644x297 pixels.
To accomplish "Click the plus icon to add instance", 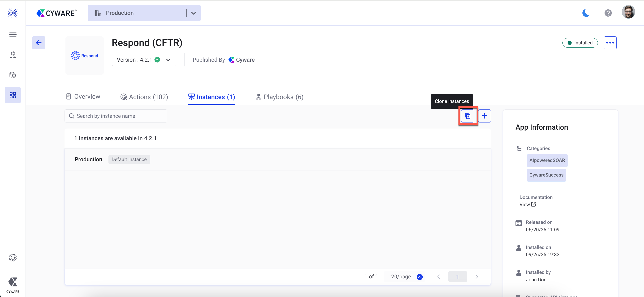I will 484,116.
